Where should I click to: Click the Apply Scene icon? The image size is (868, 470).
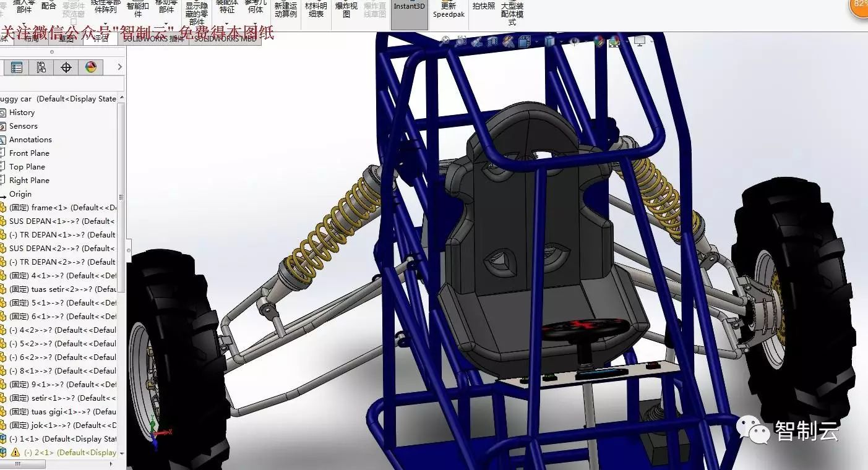(614, 41)
